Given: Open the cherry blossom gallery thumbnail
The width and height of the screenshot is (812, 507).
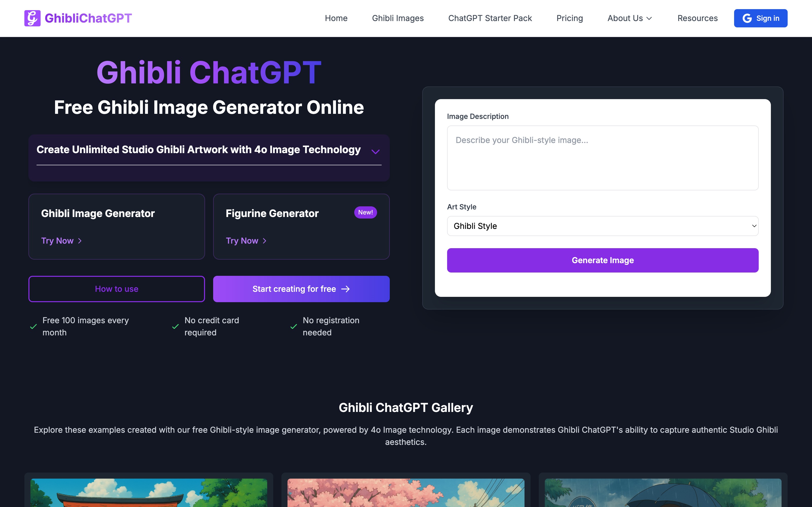Looking at the screenshot, I should [x=406, y=492].
